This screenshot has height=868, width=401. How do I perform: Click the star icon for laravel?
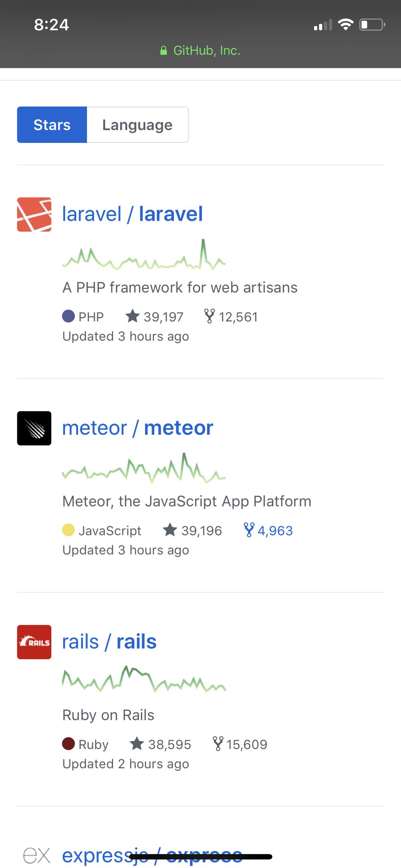(133, 316)
